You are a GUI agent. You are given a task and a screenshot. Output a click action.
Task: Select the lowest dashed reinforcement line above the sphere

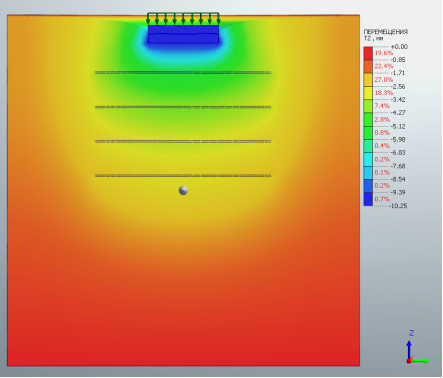click(x=183, y=176)
